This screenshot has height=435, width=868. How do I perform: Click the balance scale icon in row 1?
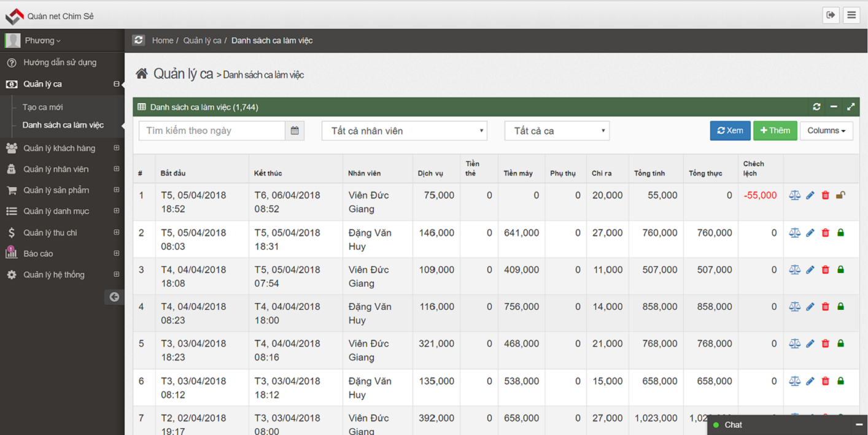click(x=794, y=195)
